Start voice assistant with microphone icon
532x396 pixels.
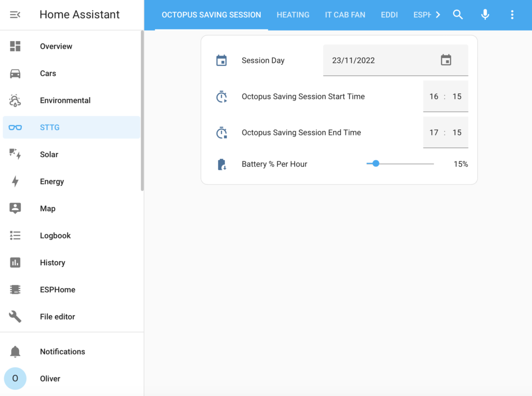coord(485,15)
